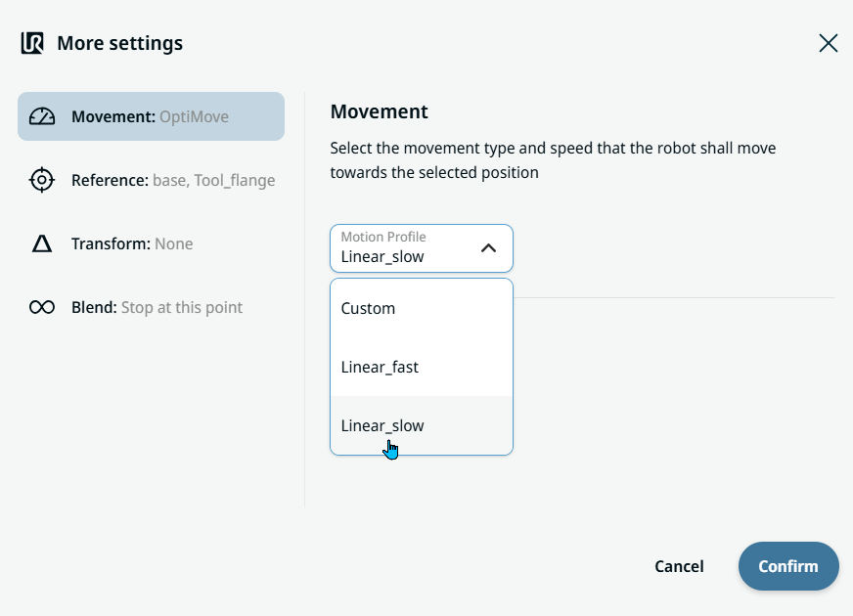Click the Transform triangle icon

[42, 244]
